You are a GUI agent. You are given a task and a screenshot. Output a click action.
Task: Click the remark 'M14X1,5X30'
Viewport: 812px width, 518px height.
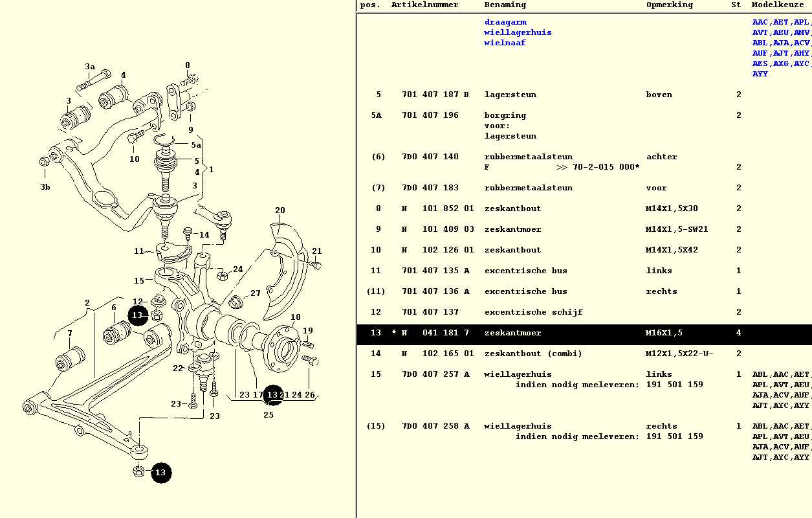point(672,208)
